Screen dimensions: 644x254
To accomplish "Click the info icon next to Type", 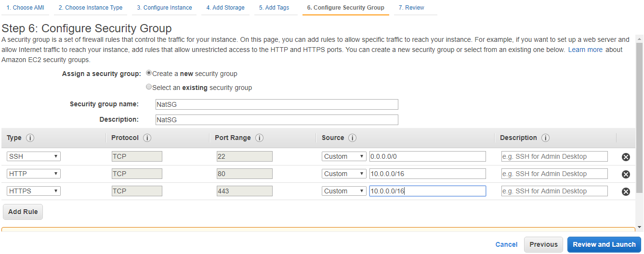I will click(30, 138).
